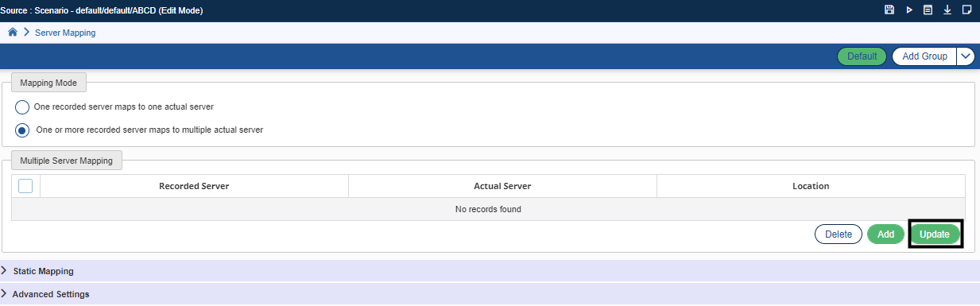Click the Multiple Server Mapping section label
This screenshot has height=306, width=980.
tap(67, 161)
